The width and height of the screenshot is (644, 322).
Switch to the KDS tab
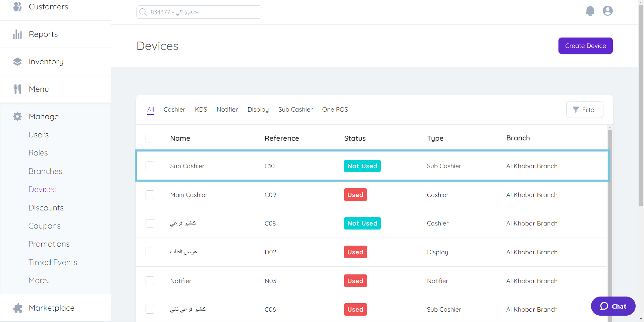pyautogui.click(x=201, y=110)
